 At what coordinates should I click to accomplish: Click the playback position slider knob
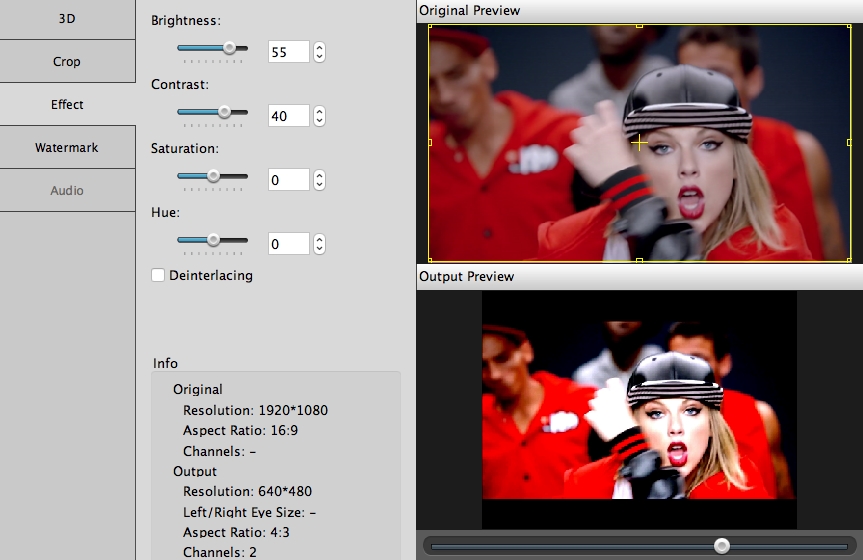click(722, 546)
